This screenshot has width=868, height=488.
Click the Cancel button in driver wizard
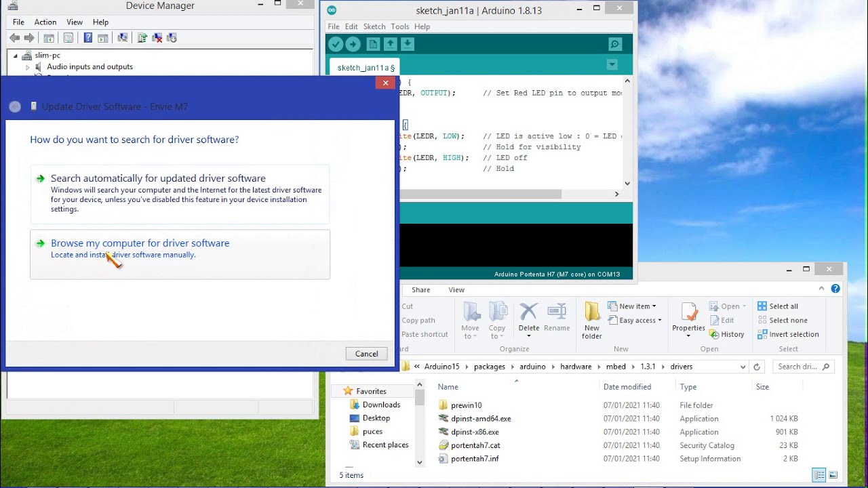366,353
